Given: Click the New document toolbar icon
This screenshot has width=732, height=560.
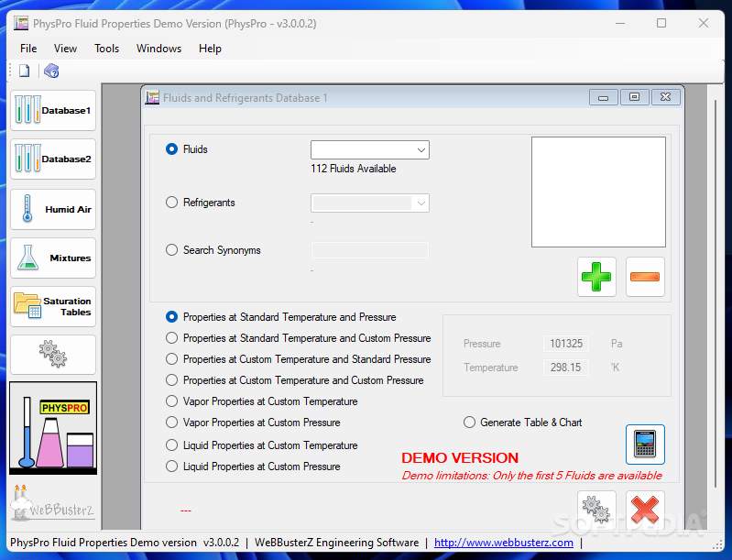Looking at the screenshot, I should point(24,71).
